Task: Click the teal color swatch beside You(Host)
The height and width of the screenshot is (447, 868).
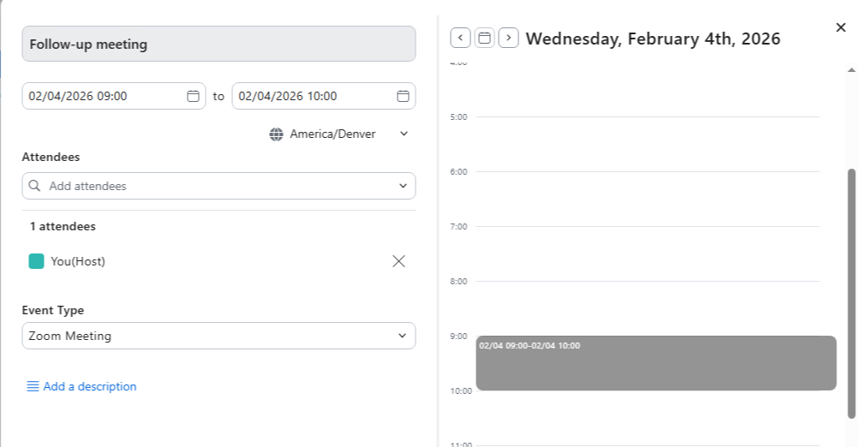Action: pos(36,261)
